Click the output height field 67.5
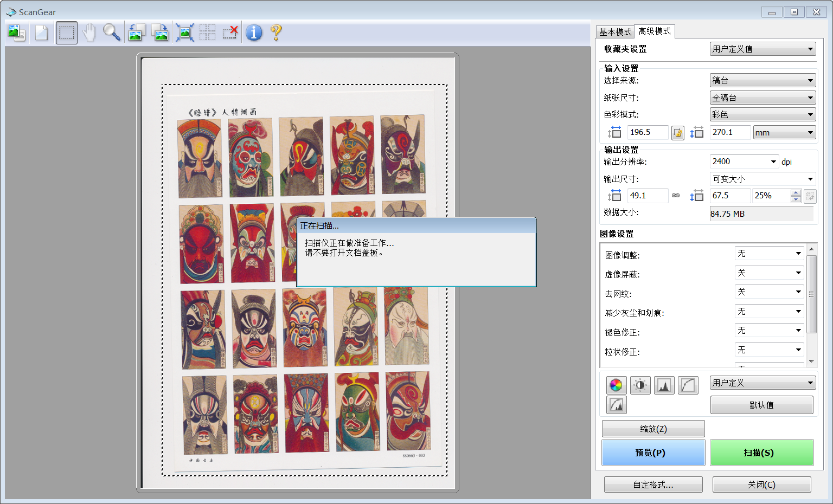Image resolution: width=833 pixels, height=504 pixels. coord(730,196)
